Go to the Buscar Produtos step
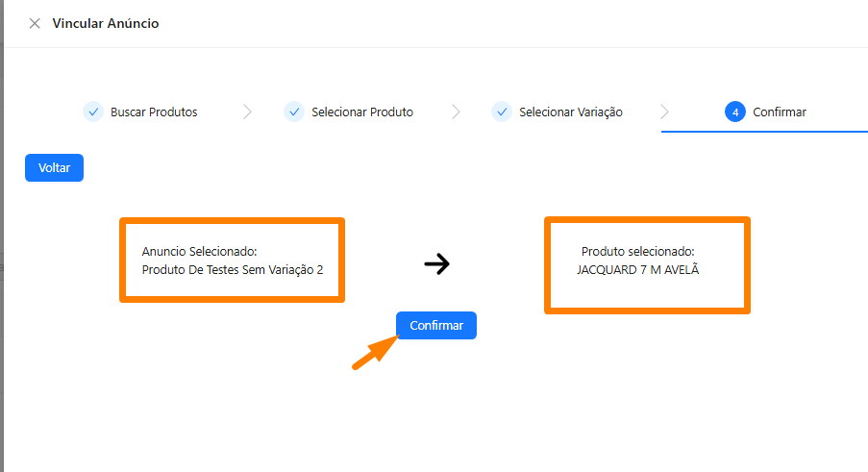The image size is (868, 472). (154, 112)
